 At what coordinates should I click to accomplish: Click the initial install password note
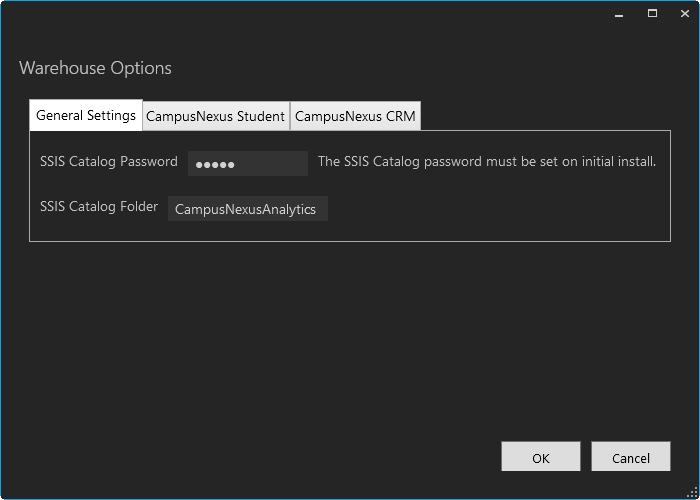point(486,161)
